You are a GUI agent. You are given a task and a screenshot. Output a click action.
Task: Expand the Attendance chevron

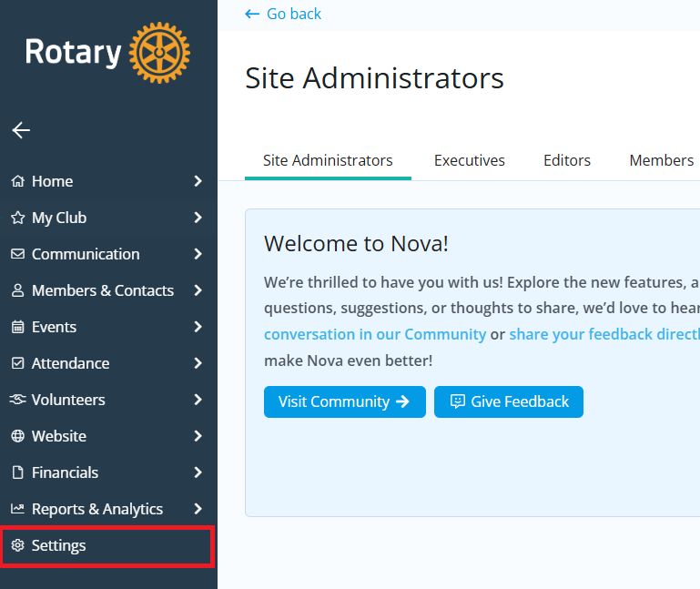point(198,363)
